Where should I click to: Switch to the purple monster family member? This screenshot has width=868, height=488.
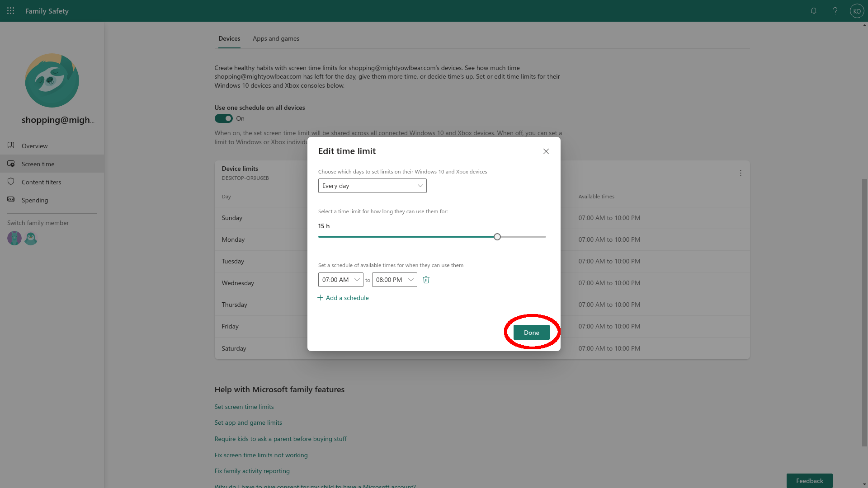point(14,238)
